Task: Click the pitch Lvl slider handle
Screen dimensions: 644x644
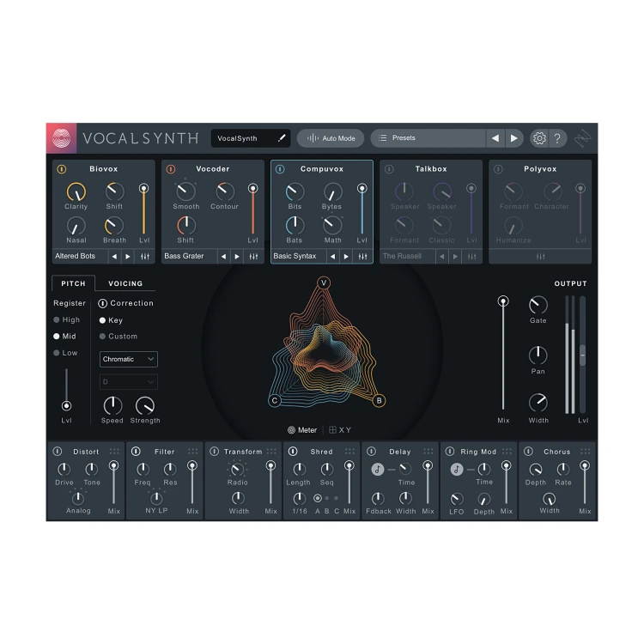Action: (66, 406)
